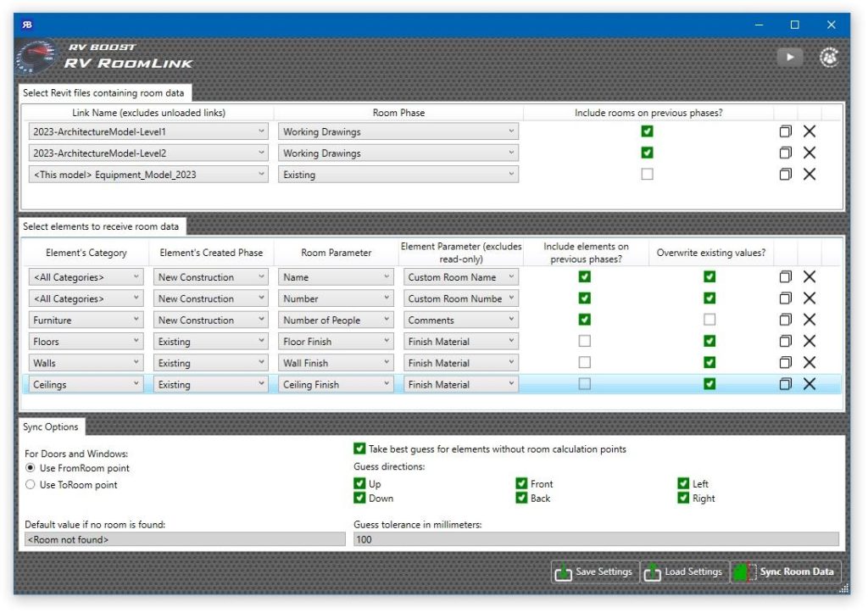Duplicate the Custom Room Name mapping row
The width and height of the screenshot is (868, 613).
click(x=785, y=277)
